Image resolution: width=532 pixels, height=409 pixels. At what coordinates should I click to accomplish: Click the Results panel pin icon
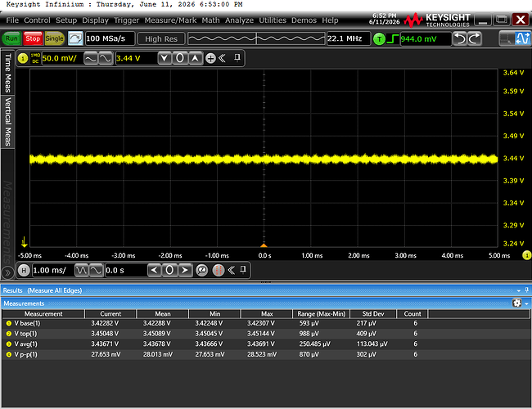click(x=526, y=290)
